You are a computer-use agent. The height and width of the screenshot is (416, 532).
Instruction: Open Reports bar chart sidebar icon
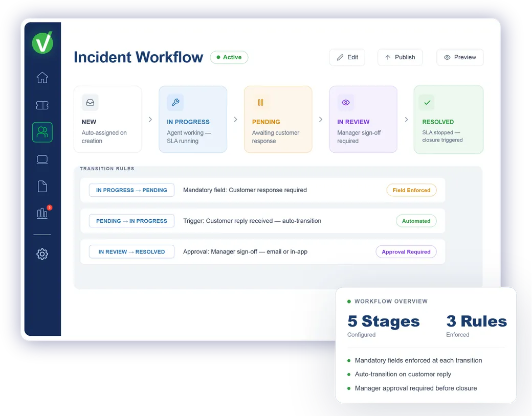pos(42,213)
